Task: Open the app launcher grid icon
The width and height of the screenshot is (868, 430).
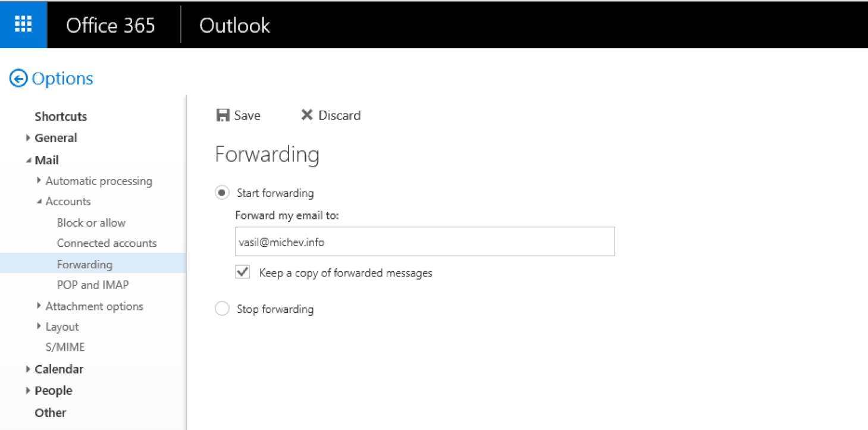Action: tap(23, 24)
